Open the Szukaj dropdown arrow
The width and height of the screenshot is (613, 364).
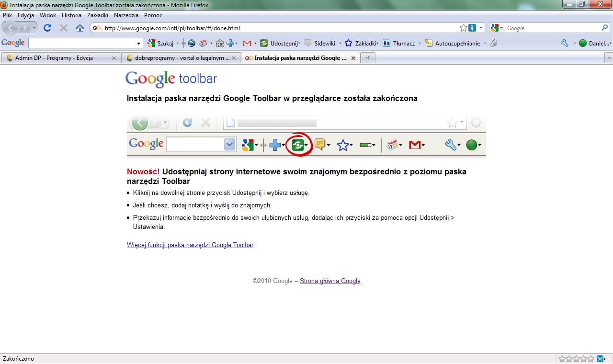pos(178,44)
